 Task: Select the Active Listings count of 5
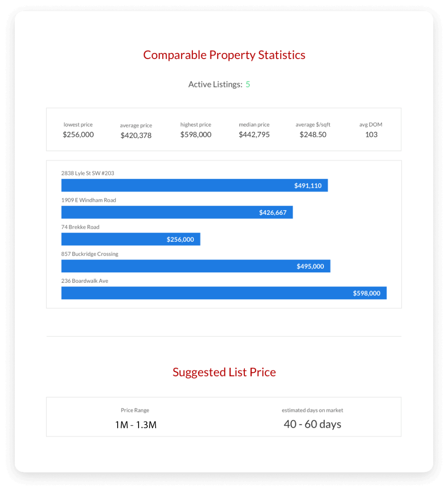click(x=248, y=84)
